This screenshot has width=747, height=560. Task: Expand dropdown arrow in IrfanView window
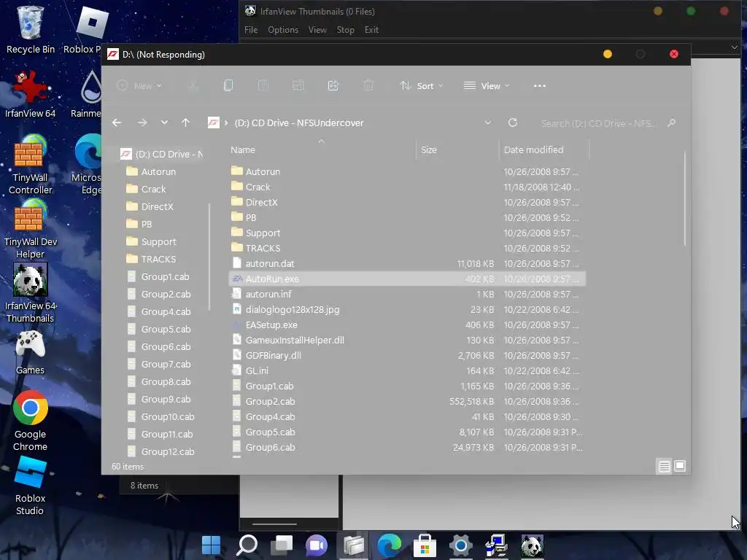click(x=734, y=47)
